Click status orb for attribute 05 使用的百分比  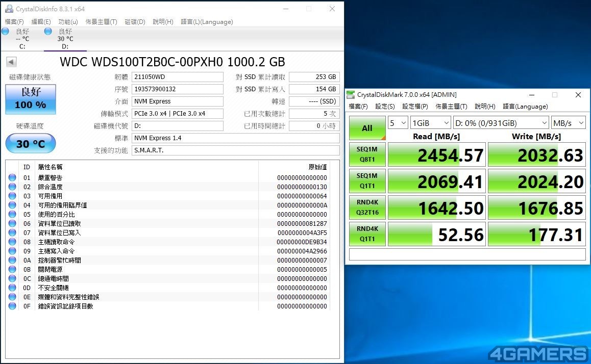[12, 214]
